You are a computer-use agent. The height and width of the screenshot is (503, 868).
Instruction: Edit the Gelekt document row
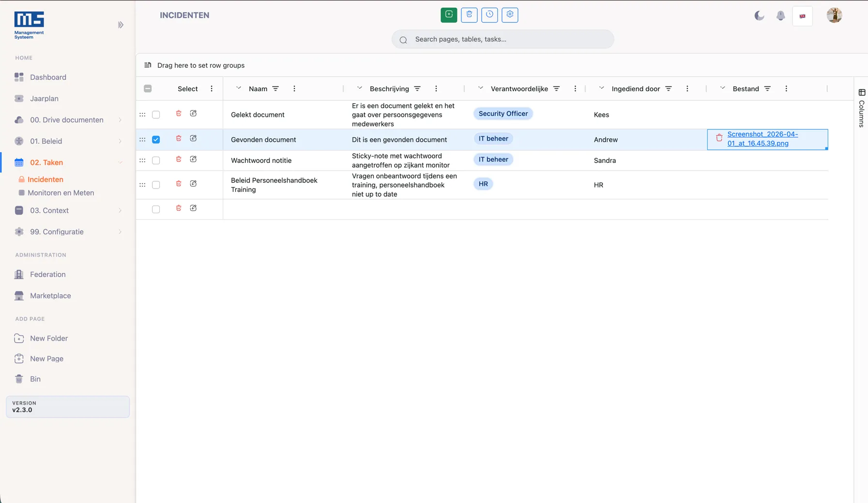(x=193, y=113)
